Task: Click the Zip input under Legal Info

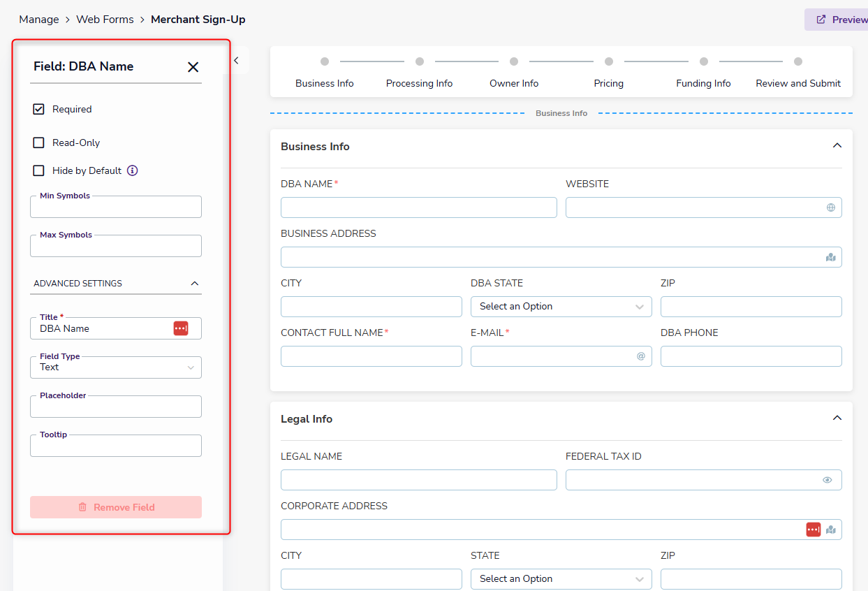Action: 751,579
